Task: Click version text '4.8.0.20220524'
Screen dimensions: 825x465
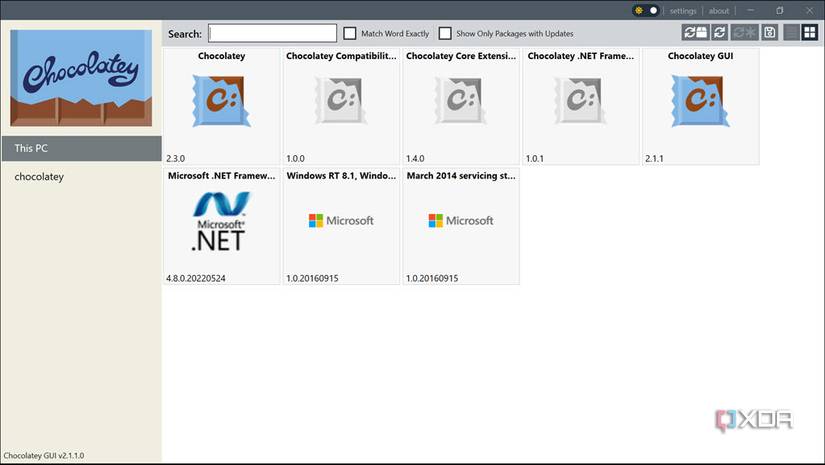Action: pyautogui.click(x=196, y=278)
